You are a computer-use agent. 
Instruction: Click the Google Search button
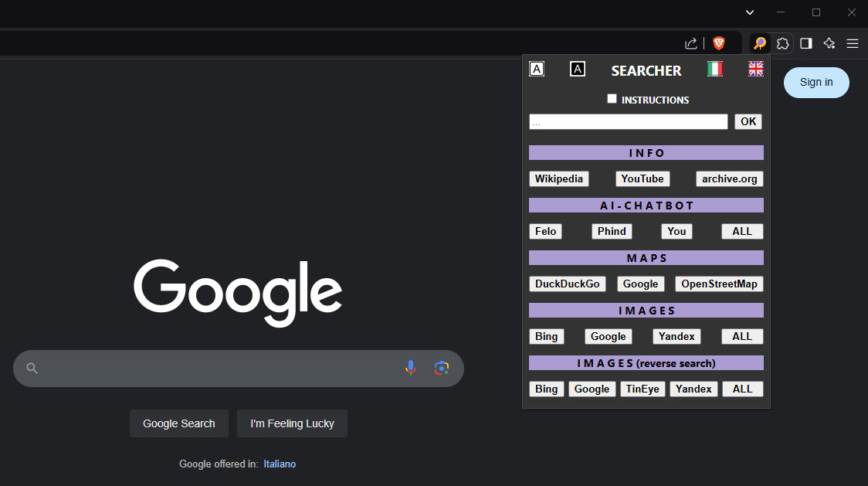(x=179, y=423)
